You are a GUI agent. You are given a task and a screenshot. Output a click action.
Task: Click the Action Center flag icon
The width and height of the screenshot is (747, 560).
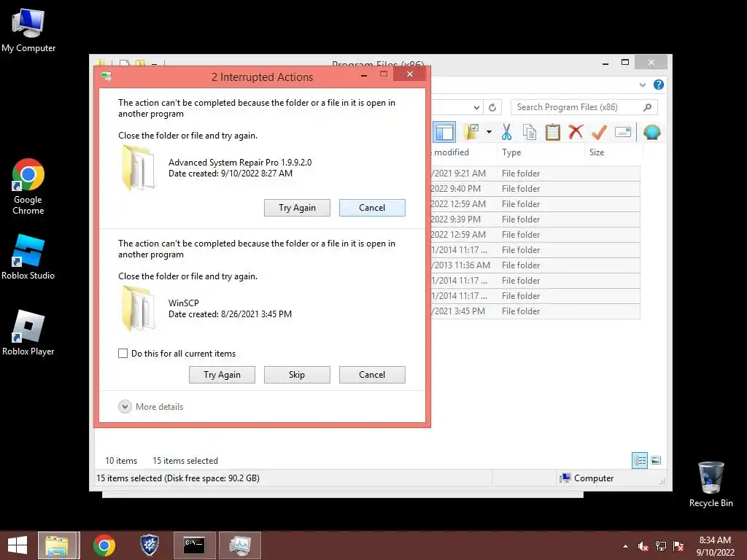(x=678, y=546)
